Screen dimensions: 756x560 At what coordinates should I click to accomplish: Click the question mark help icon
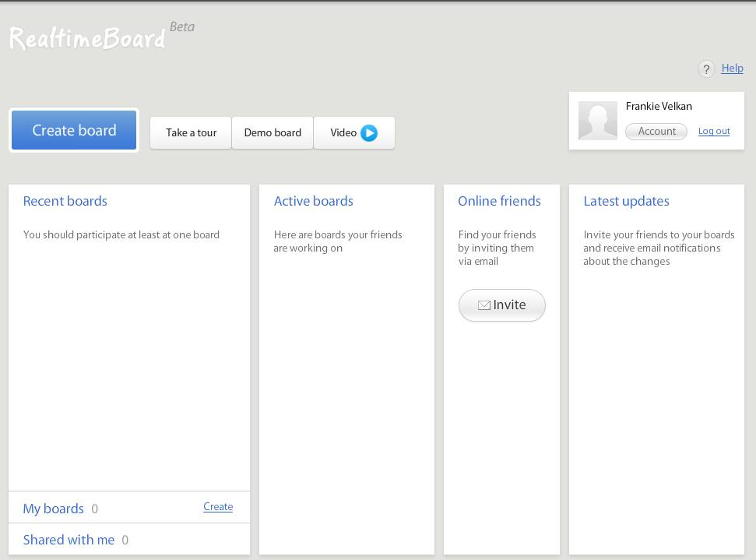pos(706,69)
